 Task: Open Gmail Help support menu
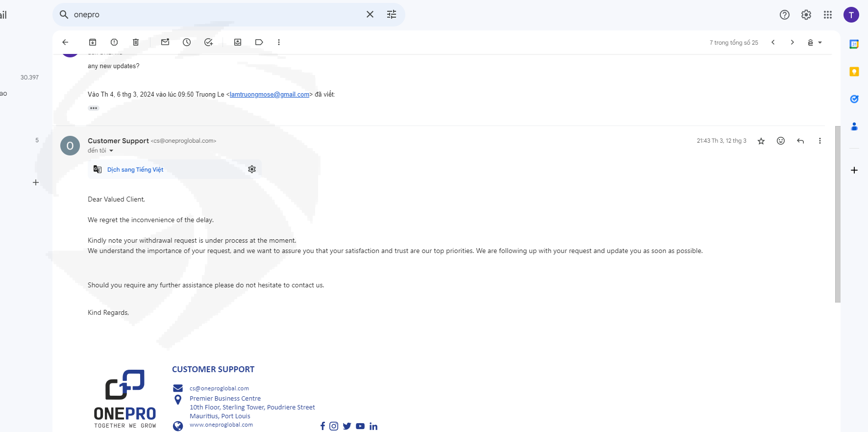785,15
